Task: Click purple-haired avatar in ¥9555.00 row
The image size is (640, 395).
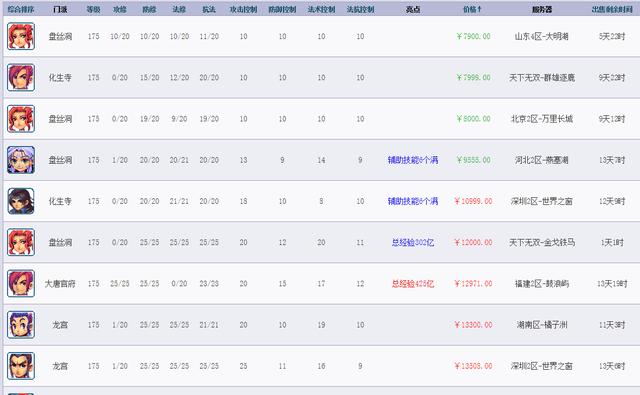Action: 21,160
